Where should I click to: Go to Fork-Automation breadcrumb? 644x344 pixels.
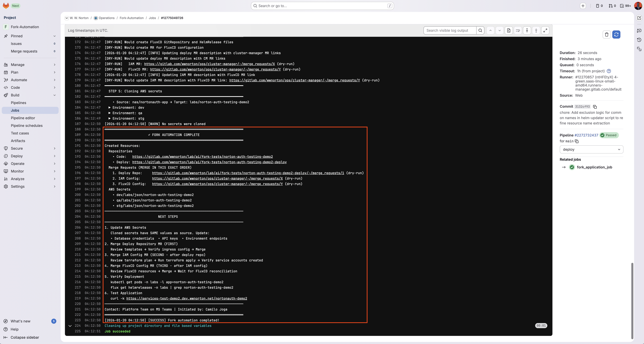pyautogui.click(x=131, y=18)
